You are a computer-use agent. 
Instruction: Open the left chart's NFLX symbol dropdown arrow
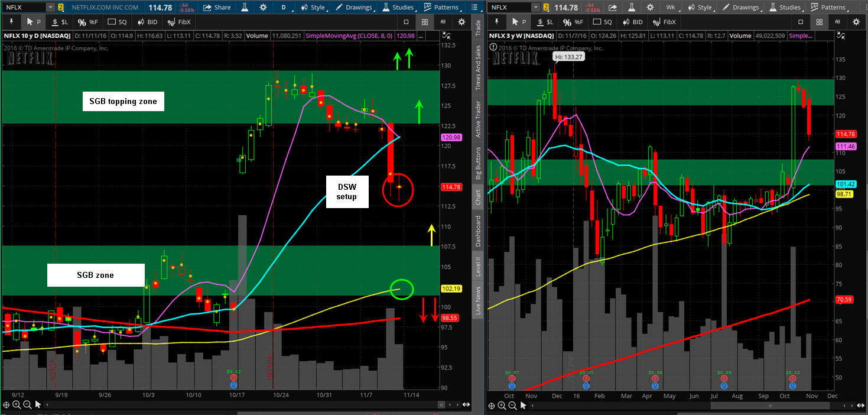click(x=50, y=8)
